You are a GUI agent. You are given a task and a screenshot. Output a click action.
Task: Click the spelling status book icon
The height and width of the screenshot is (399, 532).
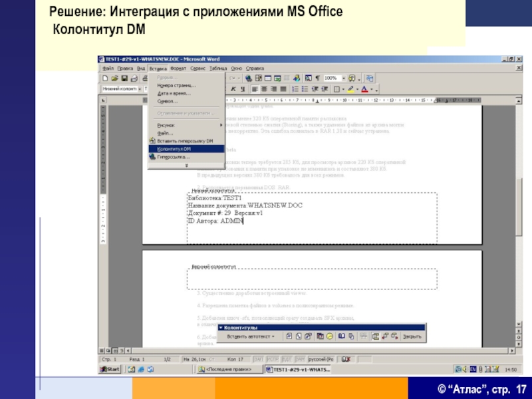coord(346,359)
